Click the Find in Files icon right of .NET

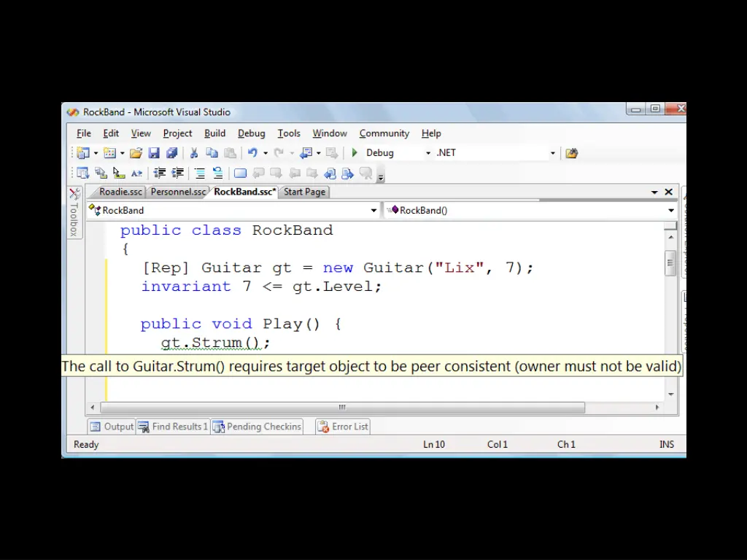pos(571,153)
